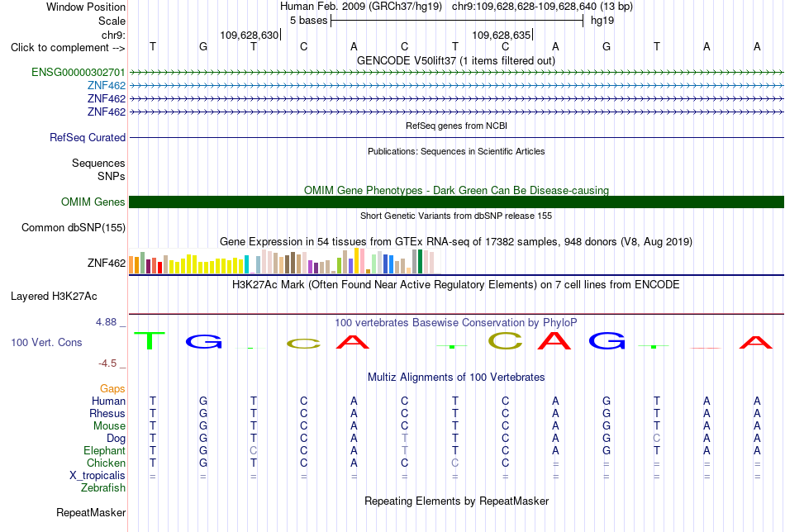Click the ZNF462 label beside GTEx chart
The width and height of the screenshot is (785, 532).
pos(106,263)
